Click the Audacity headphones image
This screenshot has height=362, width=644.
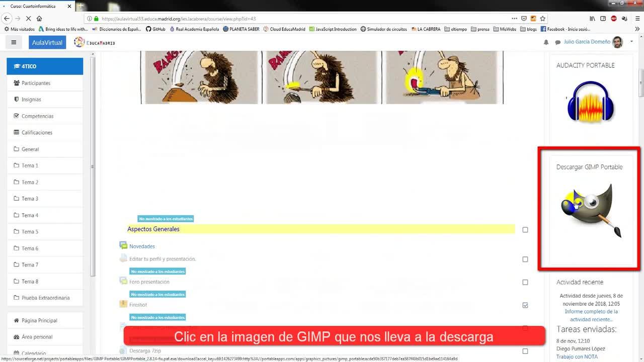[x=590, y=102]
